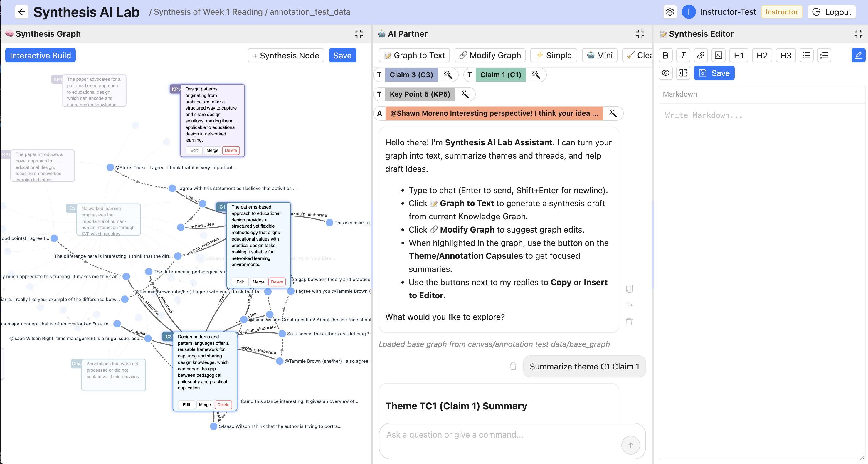This screenshot has height=464, width=868.
Task: Click Interactive Build button
Action: point(41,55)
